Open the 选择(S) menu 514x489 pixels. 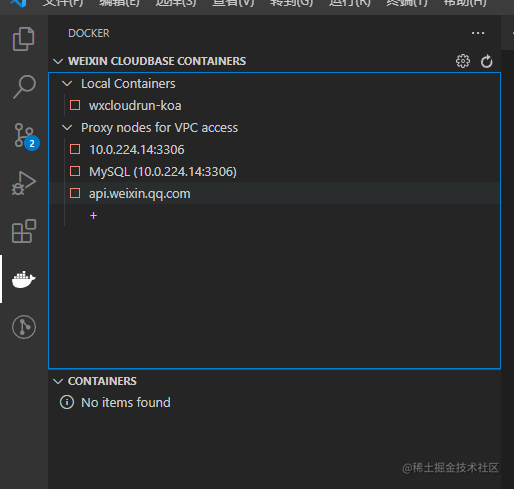pyautogui.click(x=176, y=3)
